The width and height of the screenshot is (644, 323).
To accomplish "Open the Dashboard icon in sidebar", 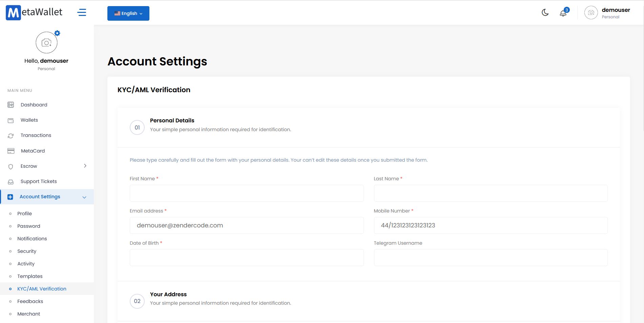I will [x=11, y=105].
